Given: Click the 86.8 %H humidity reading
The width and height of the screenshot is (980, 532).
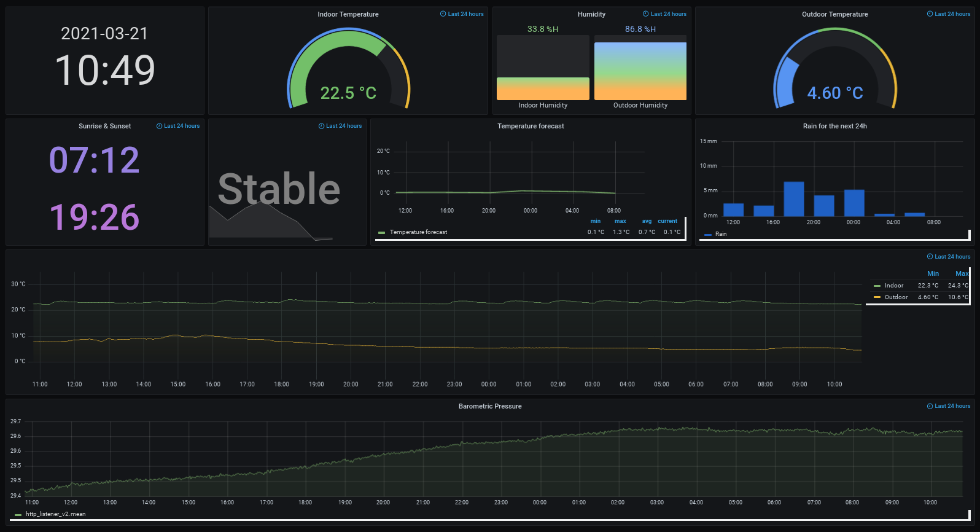Looking at the screenshot, I should (x=640, y=29).
